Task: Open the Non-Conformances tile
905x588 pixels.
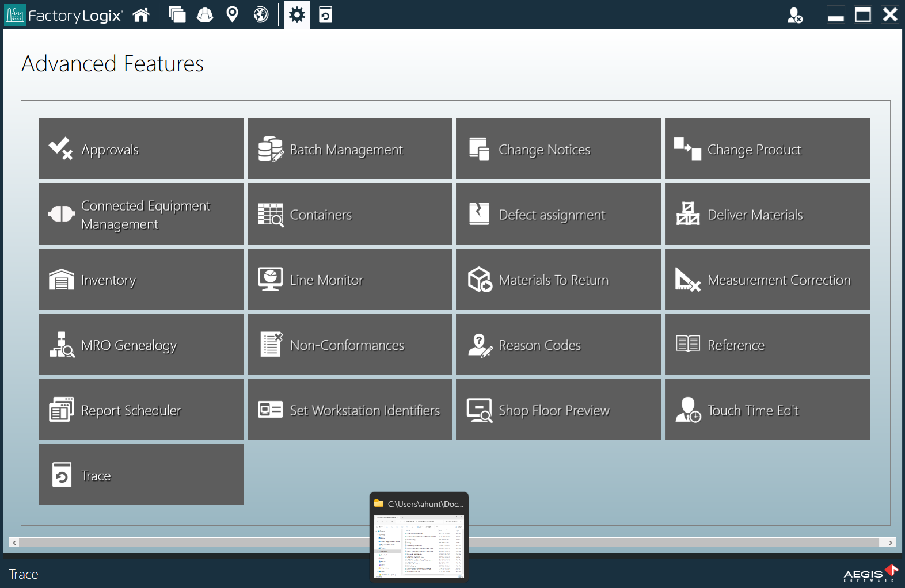Action: 349,345
